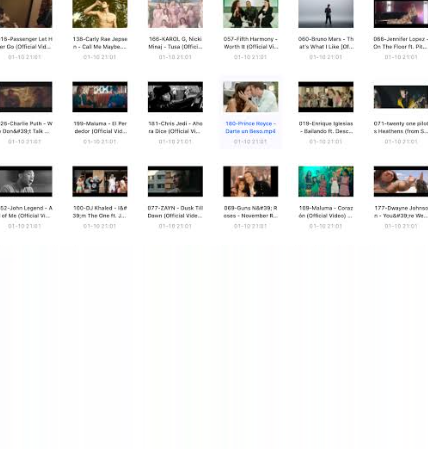
Task: Click the file name "177-Dwayne Johnson"
Action: tap(401, 212)
